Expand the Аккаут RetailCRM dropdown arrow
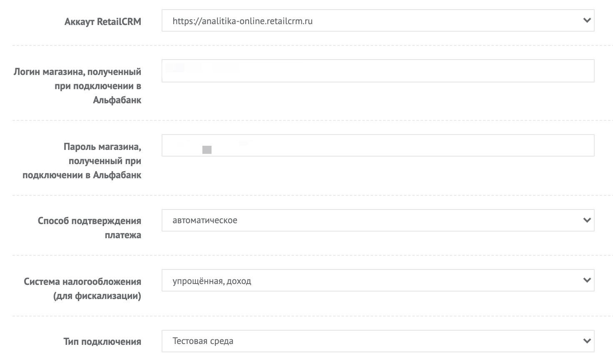 (587, 20)
